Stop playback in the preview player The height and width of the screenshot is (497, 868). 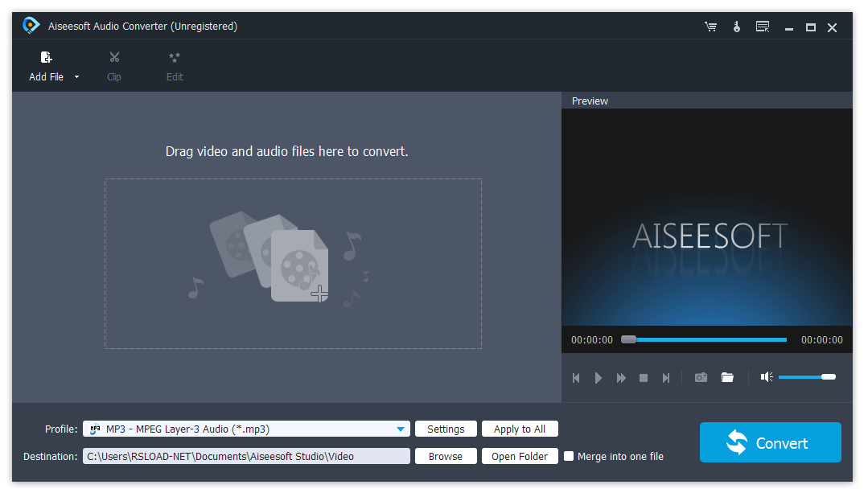click(643, 376)
